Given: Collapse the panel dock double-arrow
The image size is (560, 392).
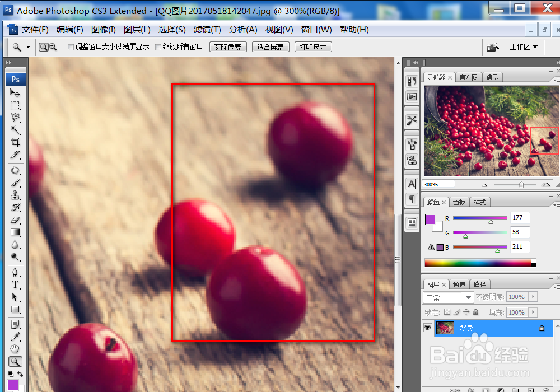Looking at the screenshot, I should [416, 63].
